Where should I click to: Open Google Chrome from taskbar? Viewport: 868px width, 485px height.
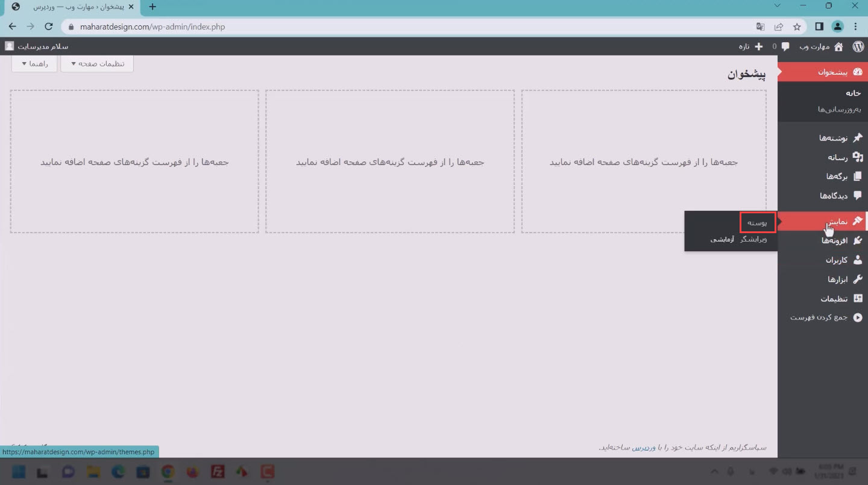pos(168,471)
